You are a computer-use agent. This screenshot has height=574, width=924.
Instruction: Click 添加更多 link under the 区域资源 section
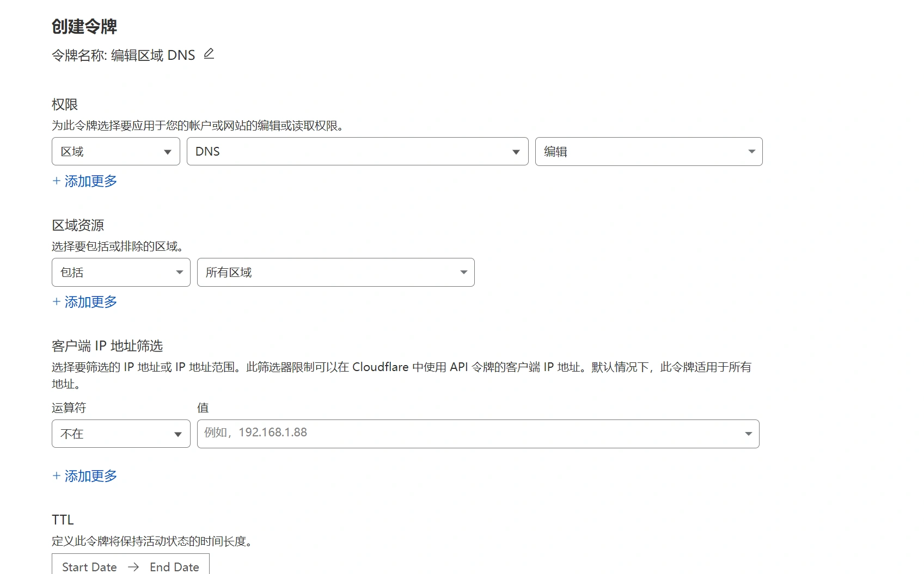pyautogui.click(x=90, y=301)
